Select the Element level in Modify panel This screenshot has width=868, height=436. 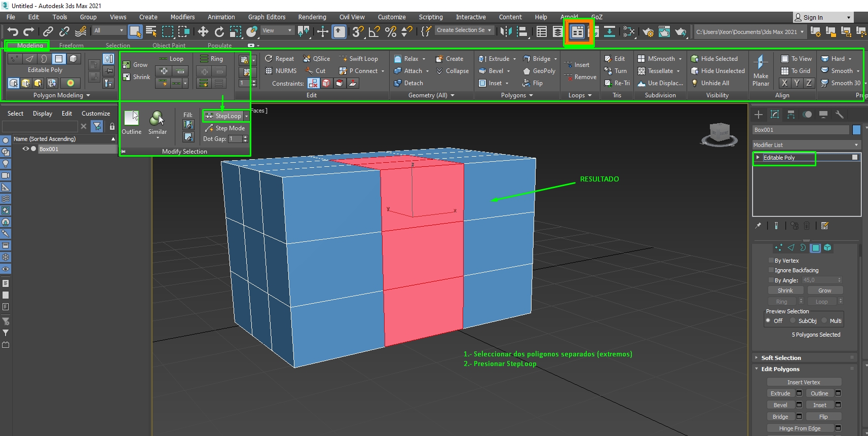(x=827, y=248)
